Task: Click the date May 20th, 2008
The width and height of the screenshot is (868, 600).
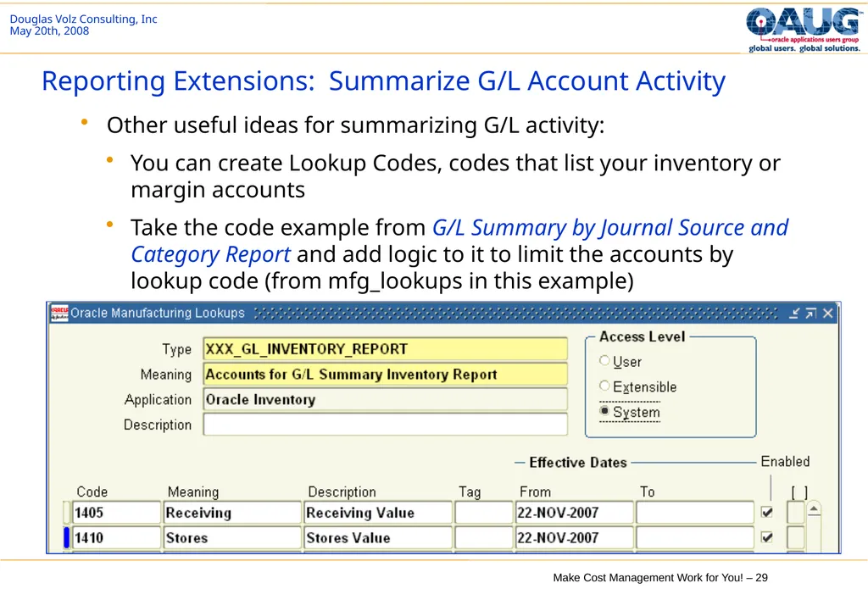Action: pyautogui.click(x=49, y=31)
